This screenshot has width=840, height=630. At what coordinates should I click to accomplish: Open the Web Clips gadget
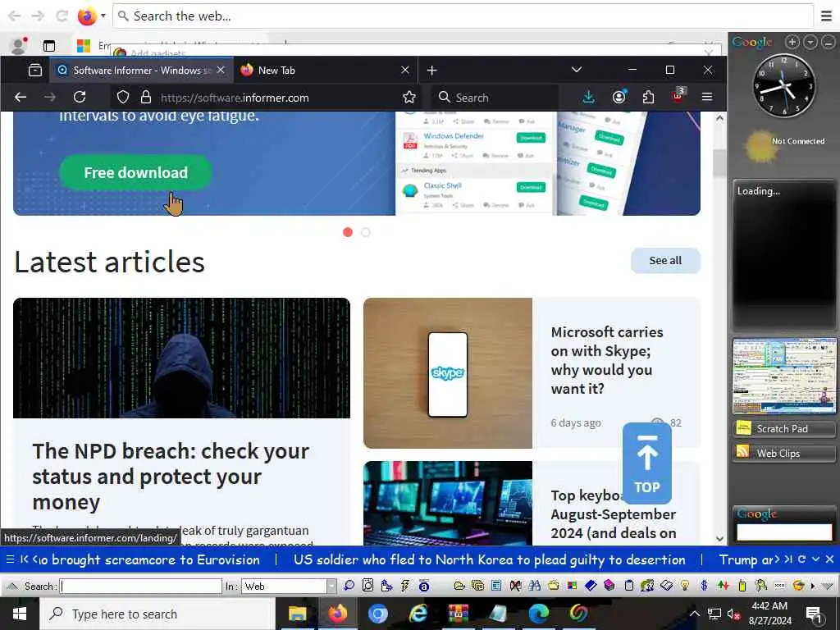pyautogui.click(x=783, y=453)
